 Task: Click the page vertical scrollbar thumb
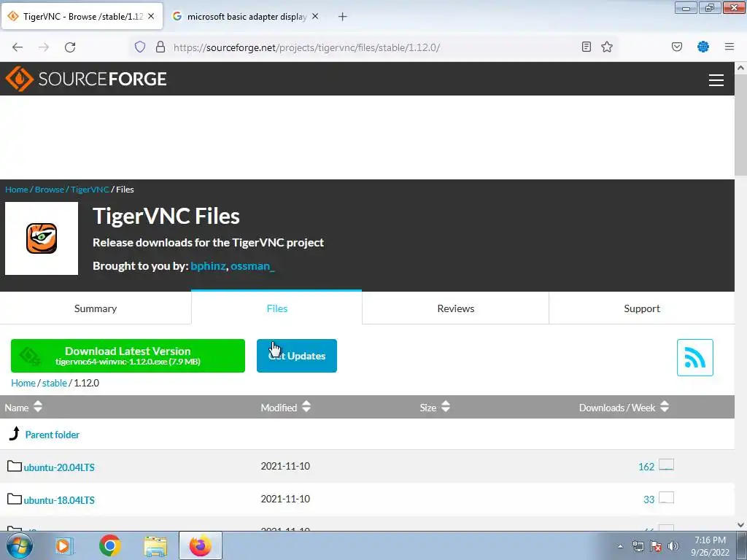(x=740, y=126)
